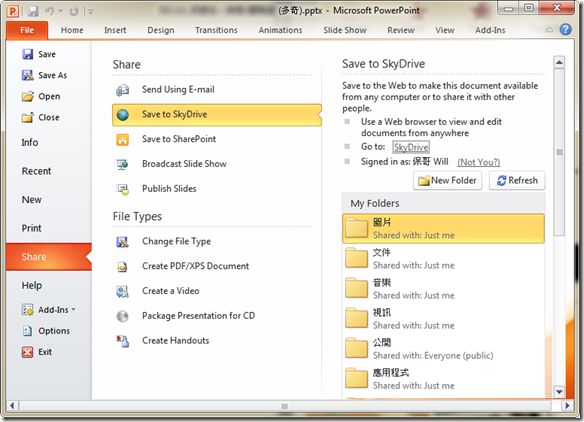This screenshot has height=422, width=584.
Task: Click the Undo icon in title bar
Action: click(50, 11)
